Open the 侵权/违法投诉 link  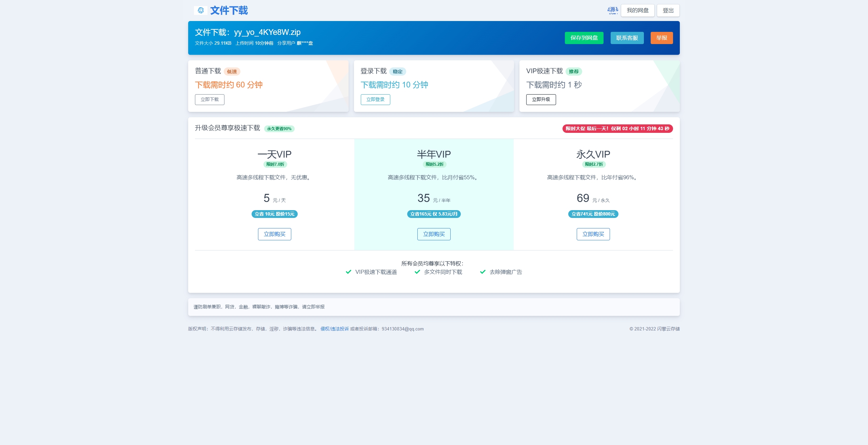click(x=335, y=329)
